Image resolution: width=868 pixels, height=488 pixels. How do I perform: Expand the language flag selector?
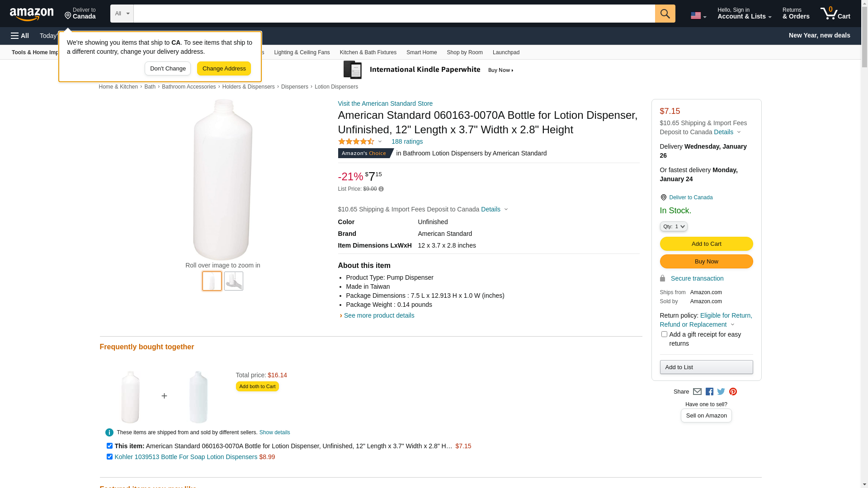(698, 15)
